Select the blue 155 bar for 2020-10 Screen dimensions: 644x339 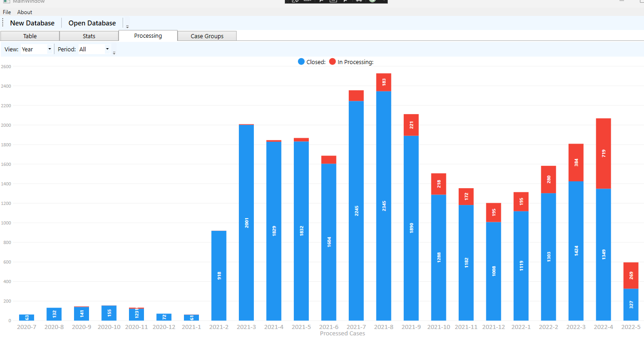pyautogui.click(x=109, y=313)
